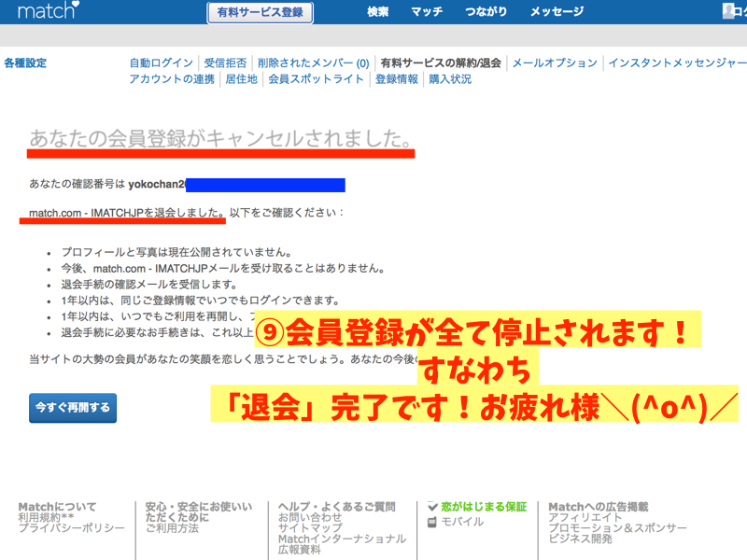Click the paragraph starting 当サイトの大勢の会員が
This screenshot has width=747, height=560.
click(223, 359)
